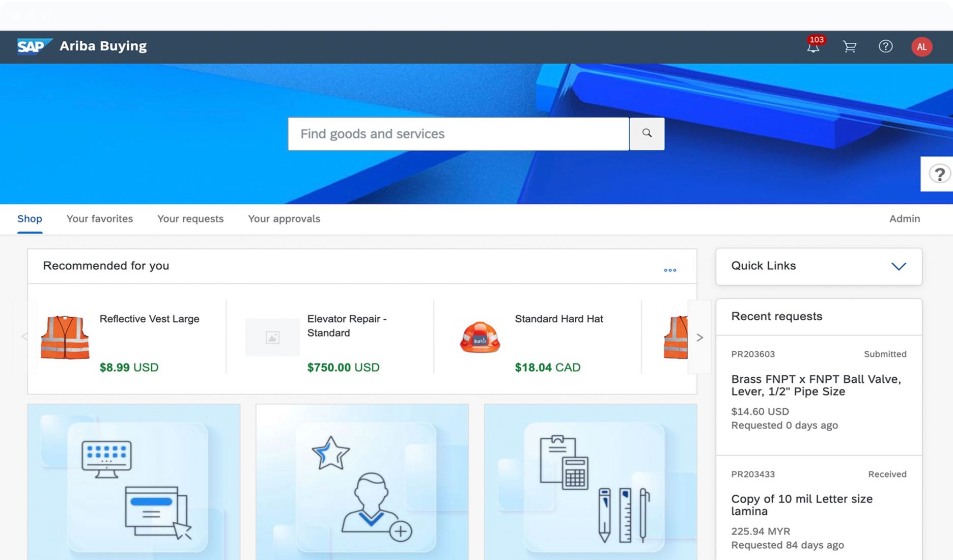Open the AL user profile avatar
Screen dimensions: 953x560
pyautogui.click(x=921, y=46)
